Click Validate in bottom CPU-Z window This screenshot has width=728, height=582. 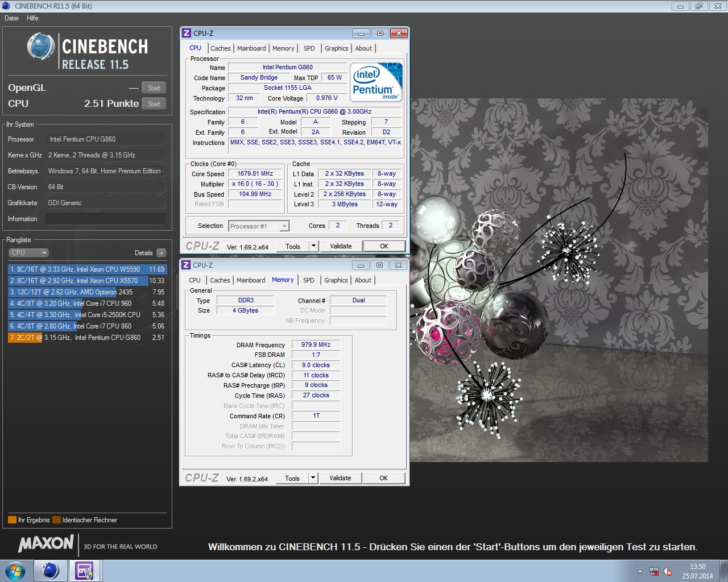pyautogui.click(x=340, y=478)
